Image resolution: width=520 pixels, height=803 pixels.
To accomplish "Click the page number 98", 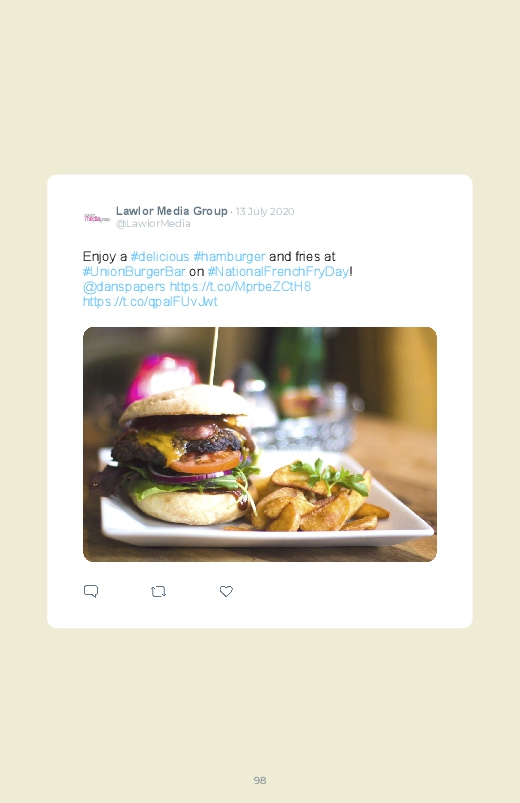I will tap(260, 780).
